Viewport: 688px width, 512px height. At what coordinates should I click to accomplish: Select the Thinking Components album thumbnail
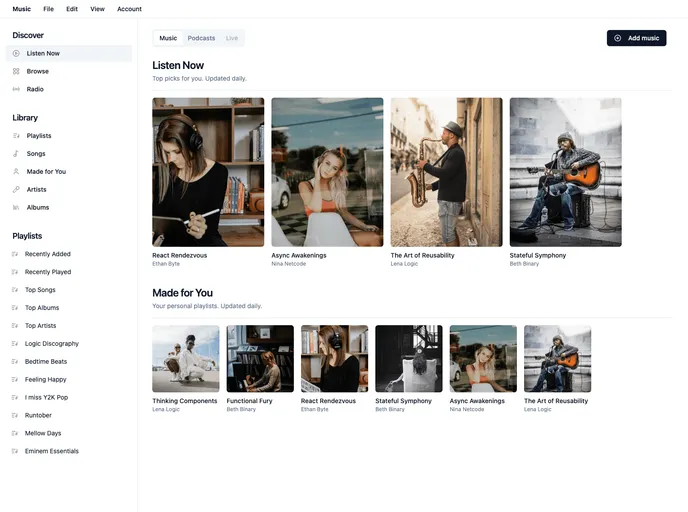(186, 358)
